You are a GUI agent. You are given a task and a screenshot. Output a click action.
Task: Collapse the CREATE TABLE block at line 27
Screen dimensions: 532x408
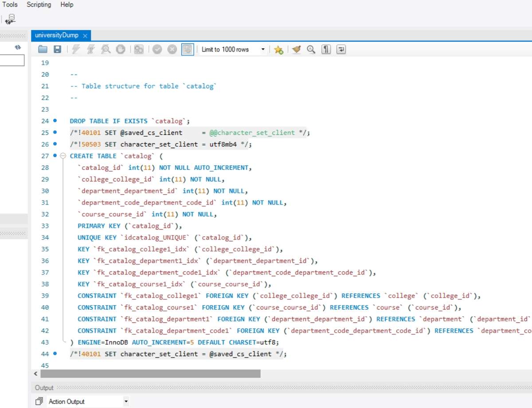63,156
